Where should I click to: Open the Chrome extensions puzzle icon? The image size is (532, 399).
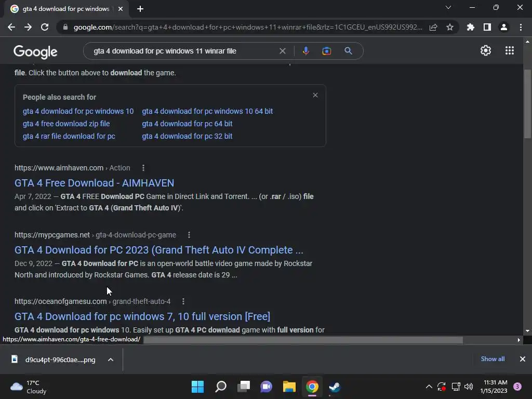pyautogui.click(x=471, y=27)
